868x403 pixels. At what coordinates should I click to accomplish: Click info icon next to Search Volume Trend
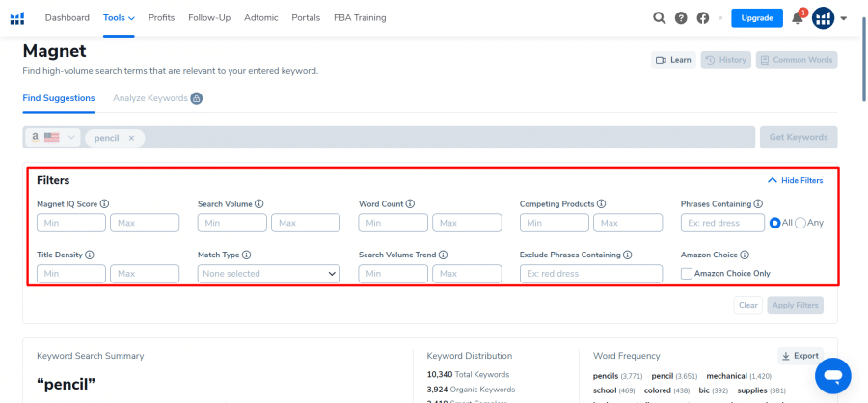coord(444,255)
